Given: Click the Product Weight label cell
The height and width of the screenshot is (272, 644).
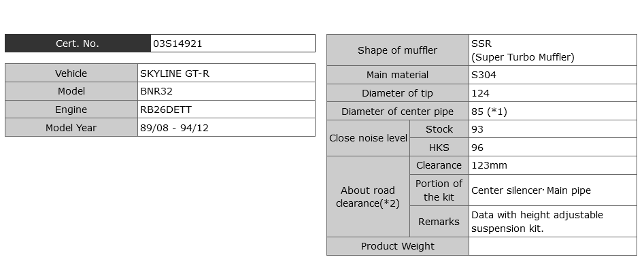Looking at the screenshot, I should coord(397,246).
